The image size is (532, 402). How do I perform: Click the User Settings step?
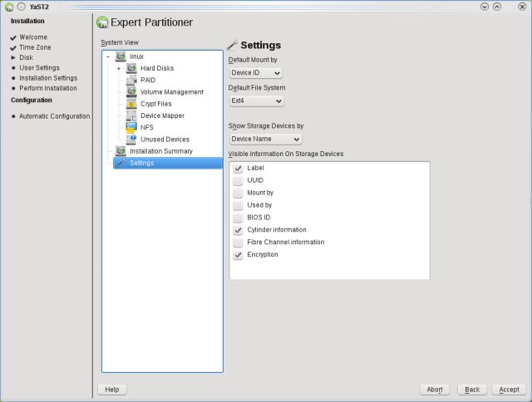39,67
